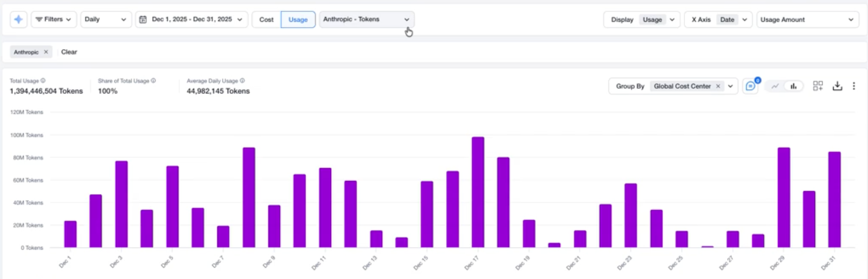Click the add-to-dashboard grid icon
Screen dimensions: 868x279
[817, 86]
